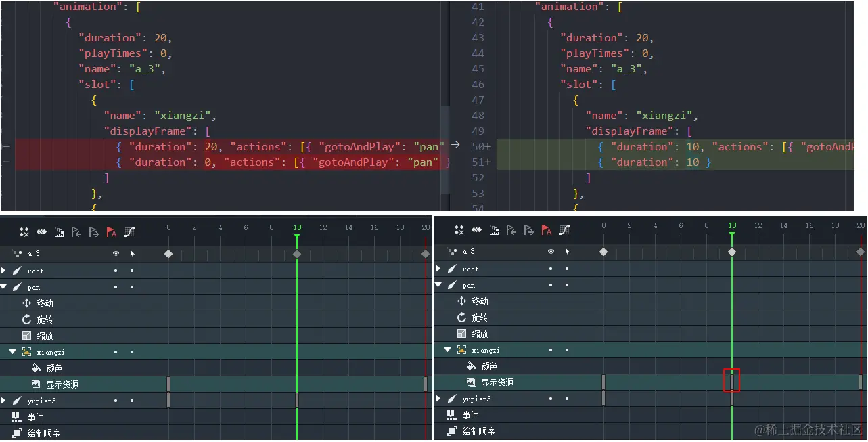Click the staircase stepped-frames icon in left timeline
The width and height of the screenshot is (868, 442).
60,232
